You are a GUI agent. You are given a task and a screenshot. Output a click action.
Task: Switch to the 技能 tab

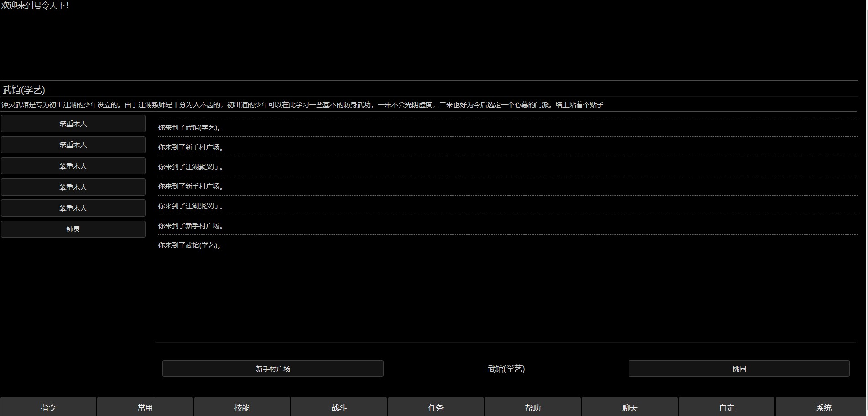(x=242, y=407)
